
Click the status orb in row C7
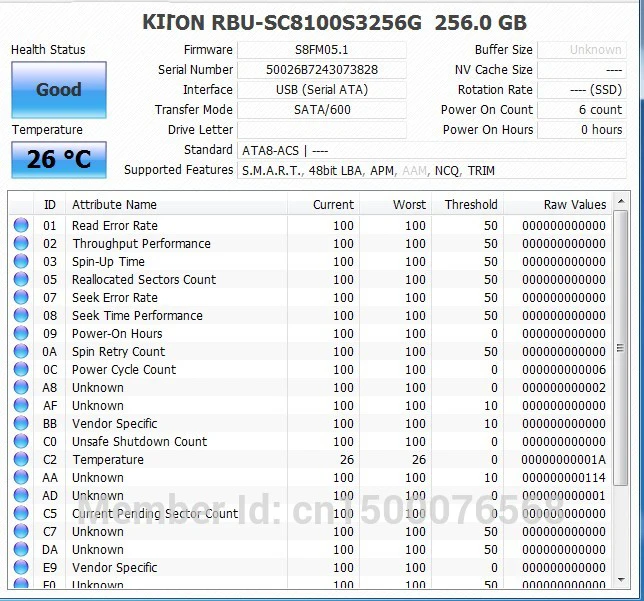coord(21,531)
